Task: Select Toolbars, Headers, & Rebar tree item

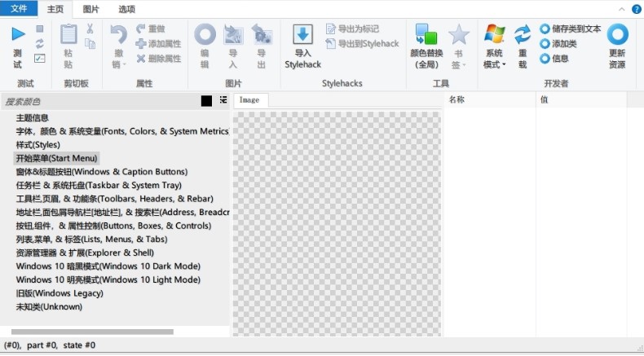Action: [115, 199]
